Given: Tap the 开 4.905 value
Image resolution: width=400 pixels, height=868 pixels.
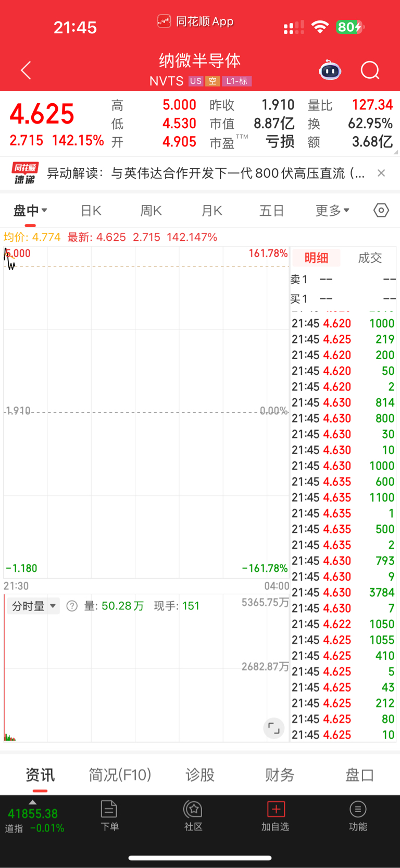Looking at the screenshot, I should point(179,142).
